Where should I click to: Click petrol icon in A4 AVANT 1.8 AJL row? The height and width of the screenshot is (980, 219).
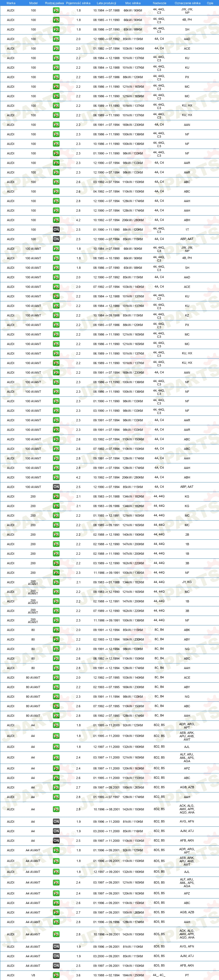[x=56, y=872]
